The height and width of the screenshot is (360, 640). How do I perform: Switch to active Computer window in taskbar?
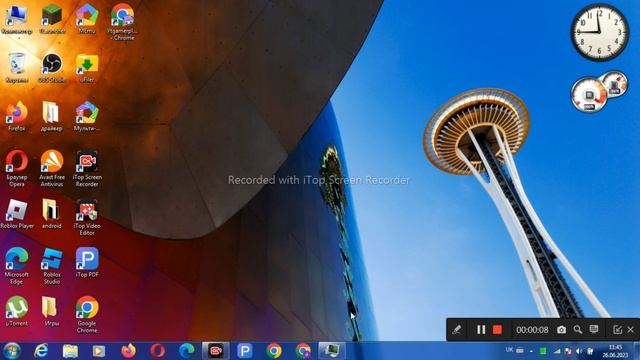(332, 351)
